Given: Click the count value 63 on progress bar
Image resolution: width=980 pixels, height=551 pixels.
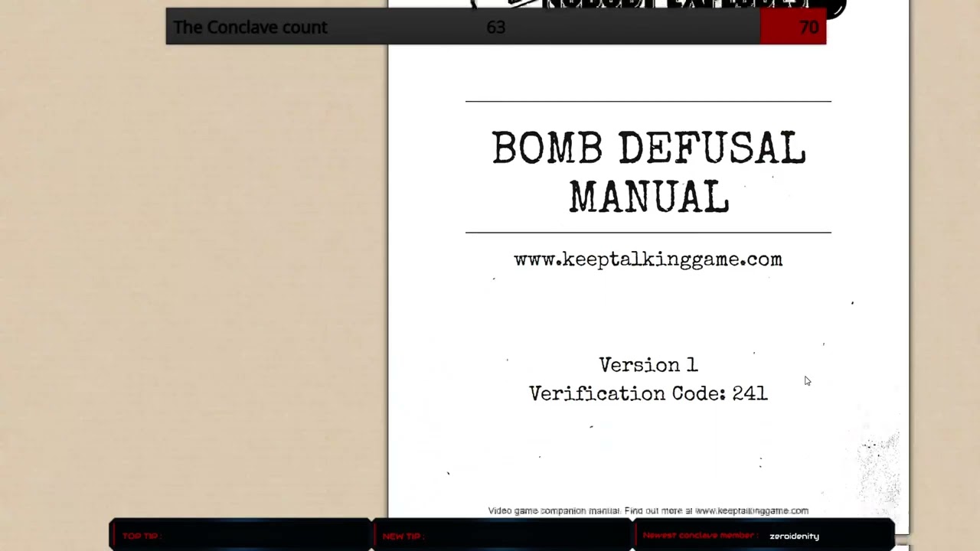Looking at the screenshot, I should tap(496, 28).
